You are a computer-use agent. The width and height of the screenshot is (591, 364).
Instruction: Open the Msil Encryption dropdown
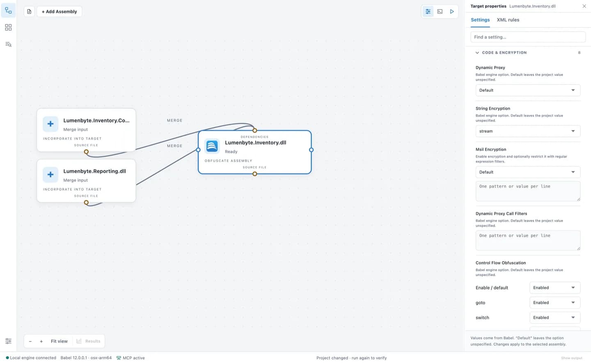(x=528, y=172)
